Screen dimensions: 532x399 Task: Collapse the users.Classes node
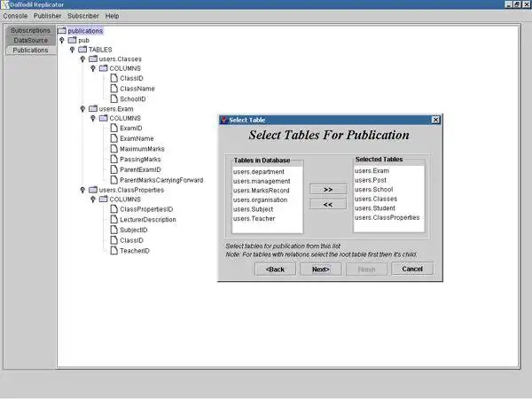point(82,59)
